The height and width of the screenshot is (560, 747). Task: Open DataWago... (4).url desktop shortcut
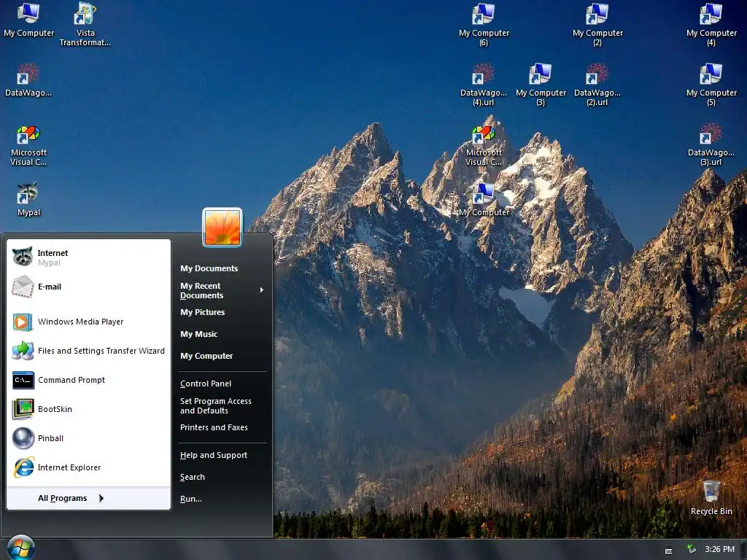[484, 84]
